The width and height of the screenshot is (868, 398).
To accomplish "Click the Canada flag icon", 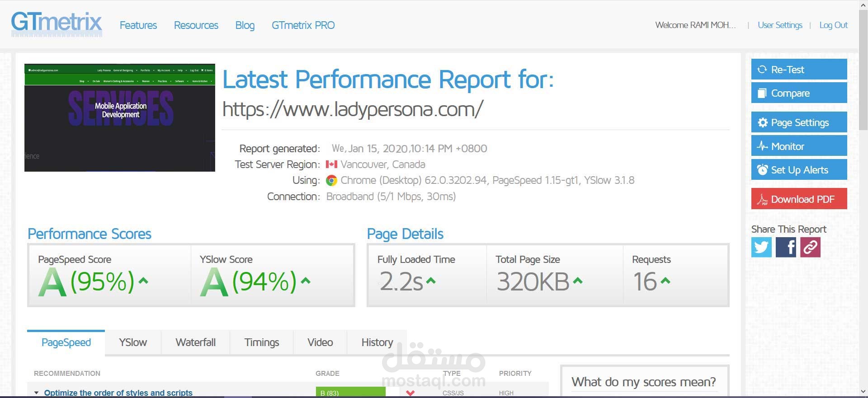I will point(331,164).
